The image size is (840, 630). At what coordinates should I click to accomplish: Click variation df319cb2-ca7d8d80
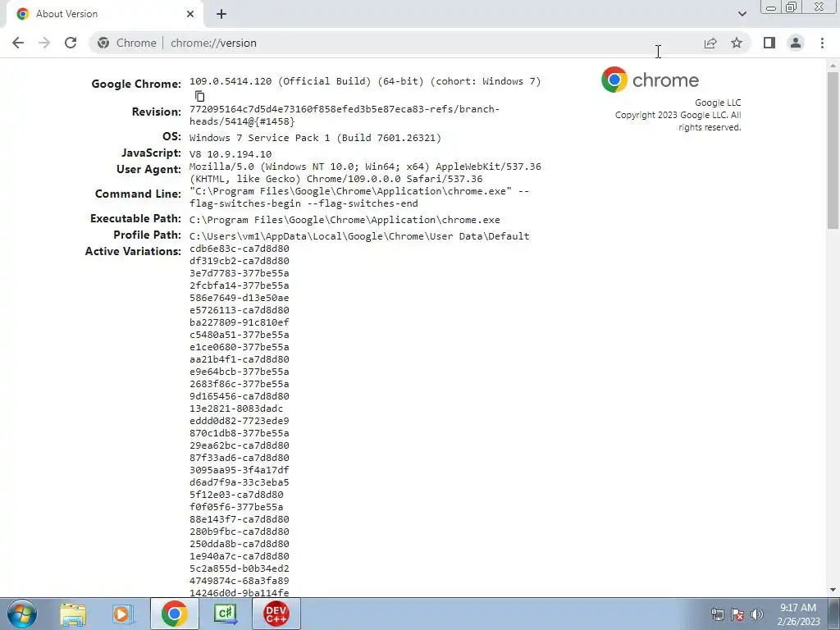pos(240,261)
